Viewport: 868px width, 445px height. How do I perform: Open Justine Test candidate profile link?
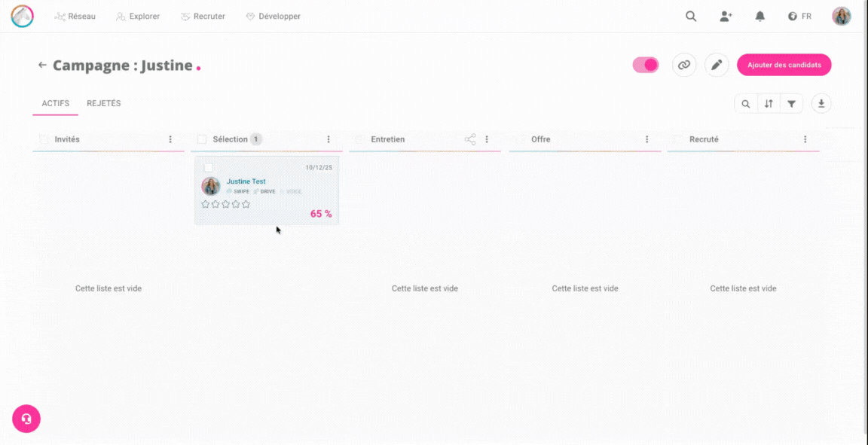246,181
